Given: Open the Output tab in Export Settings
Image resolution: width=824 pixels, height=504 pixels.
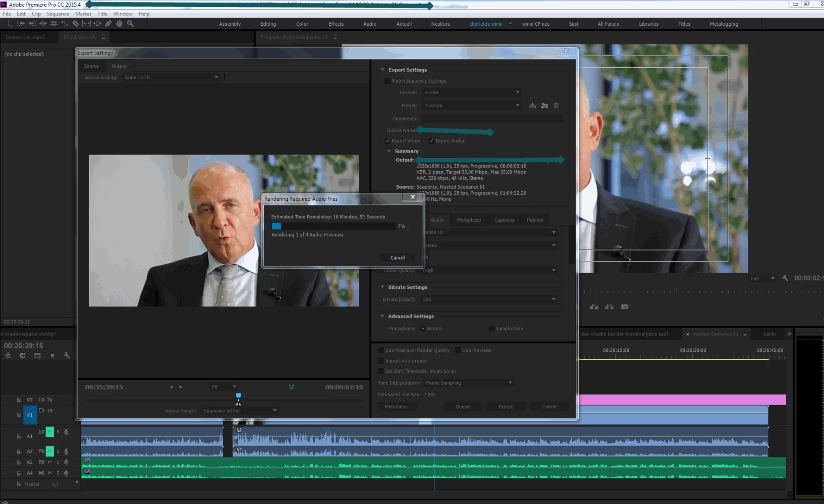Looking at the screenshot, I should [119, 66].
